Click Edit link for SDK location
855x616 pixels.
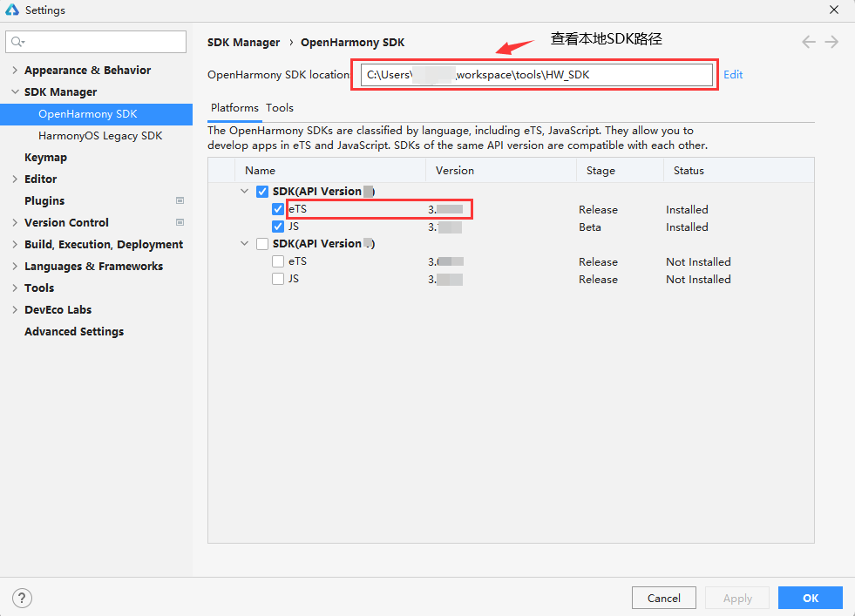[x=733, y=75]
